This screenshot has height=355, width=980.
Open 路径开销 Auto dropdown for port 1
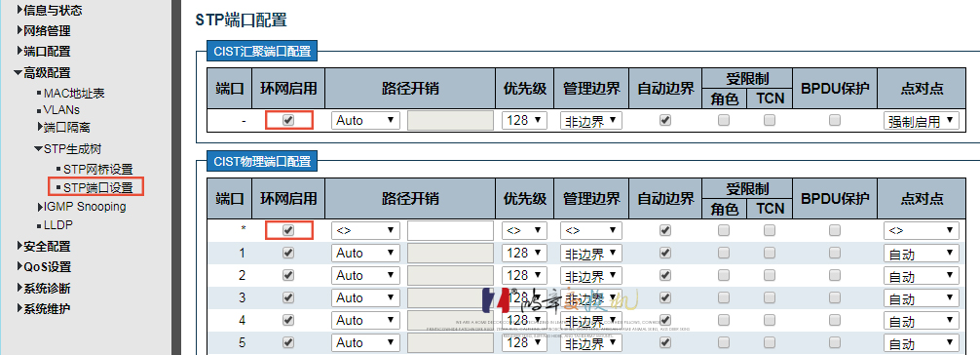coord(365,253)
